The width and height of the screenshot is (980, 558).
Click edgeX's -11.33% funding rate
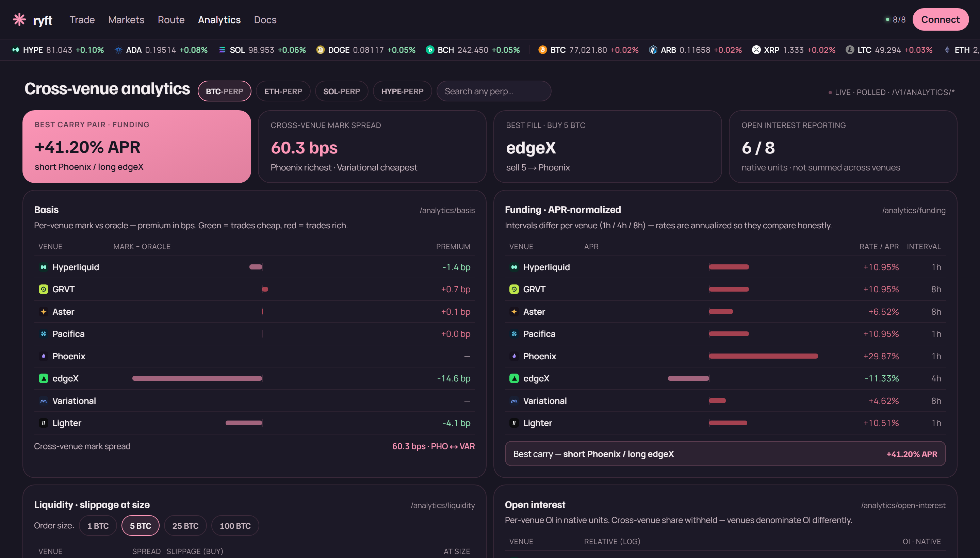pos(882,378)
